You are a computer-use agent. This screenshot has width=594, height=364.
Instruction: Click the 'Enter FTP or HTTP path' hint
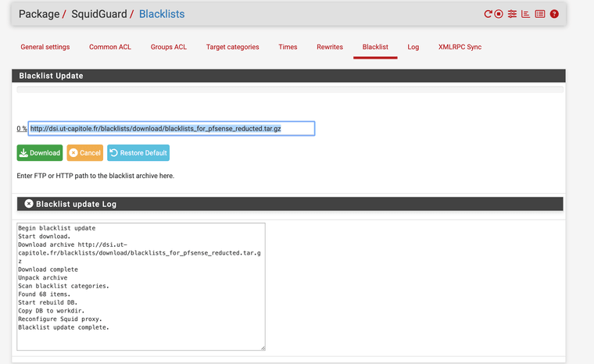click(x=95, y=176)
